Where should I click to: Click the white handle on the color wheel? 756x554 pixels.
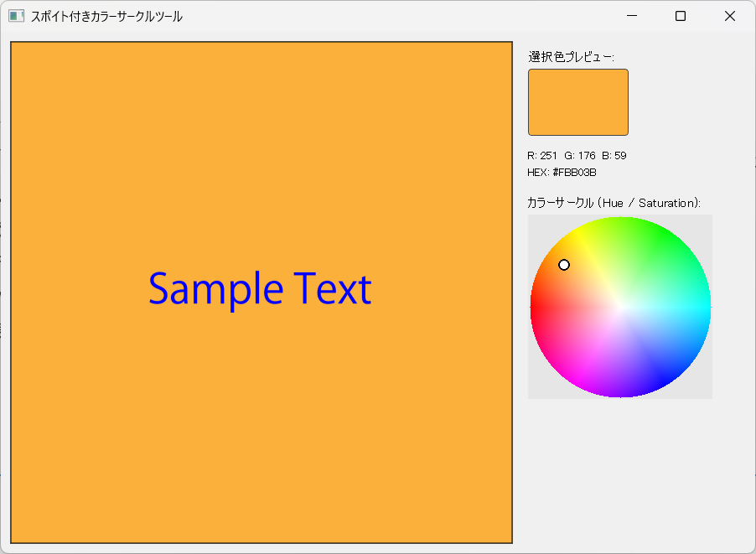point(564,265)
